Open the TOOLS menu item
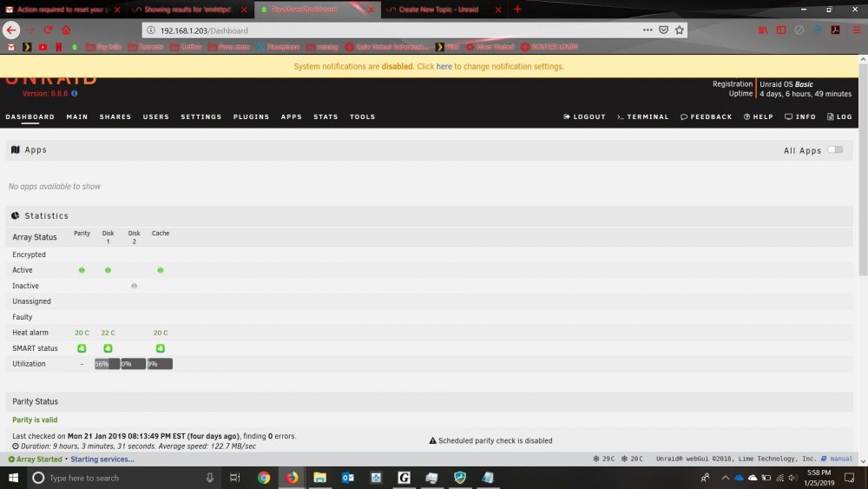The height and width of the screenshot is (489, 868). (x=363, y=117)
